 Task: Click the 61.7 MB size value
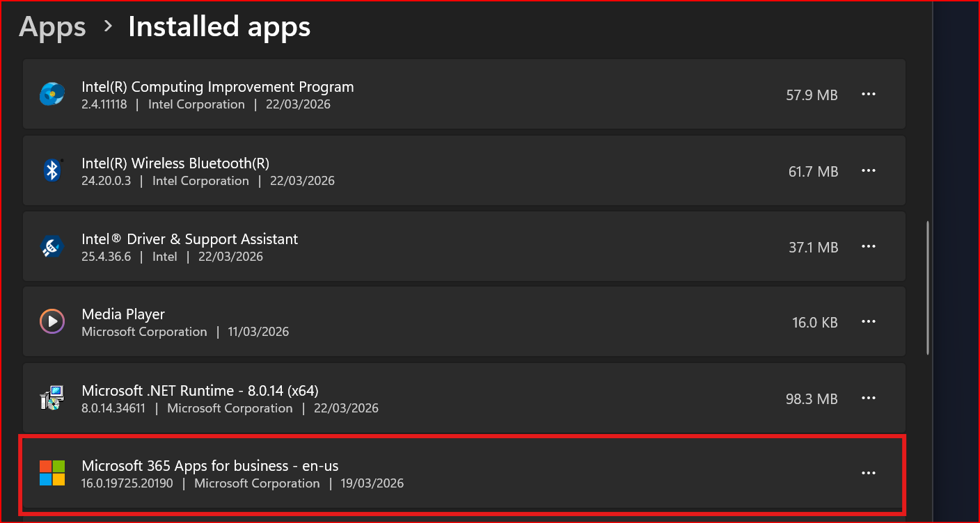pyautogui.click(x=813, y=171)
